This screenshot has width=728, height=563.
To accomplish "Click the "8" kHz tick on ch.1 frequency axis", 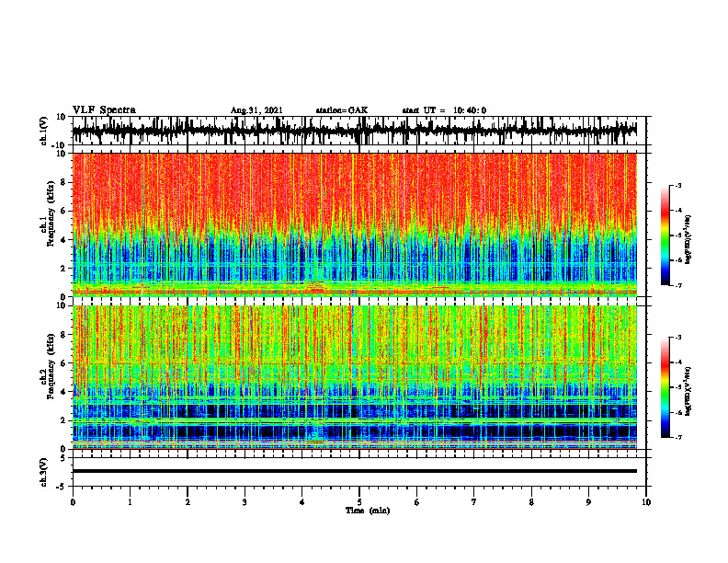I will pyautogui.click(x=63, y=182).
